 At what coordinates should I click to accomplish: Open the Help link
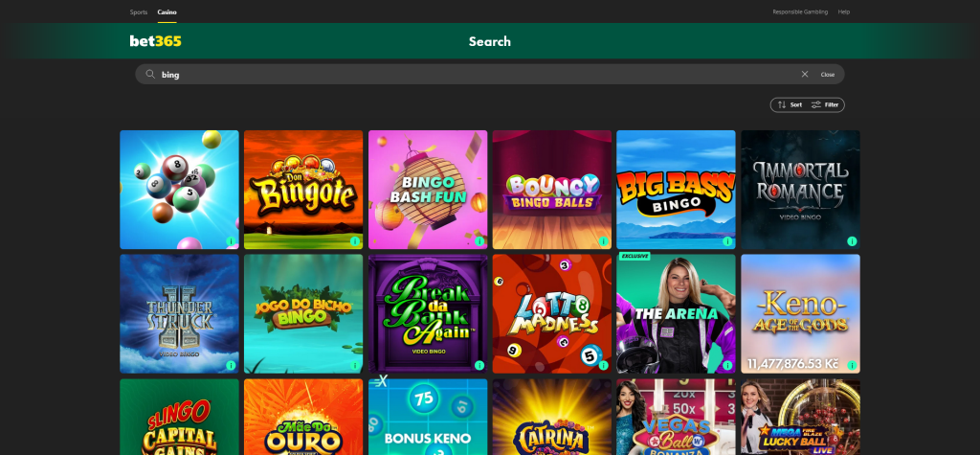(x=843, y=11)
